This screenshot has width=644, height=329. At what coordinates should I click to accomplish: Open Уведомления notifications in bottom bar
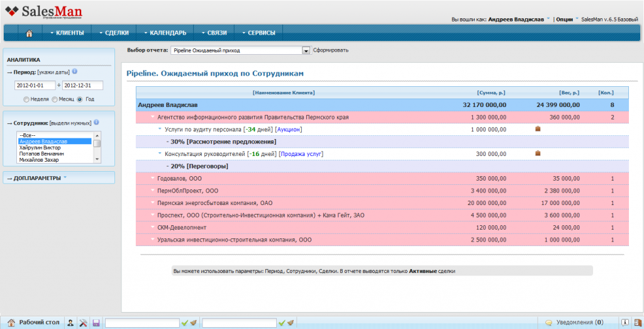[574, 323]
